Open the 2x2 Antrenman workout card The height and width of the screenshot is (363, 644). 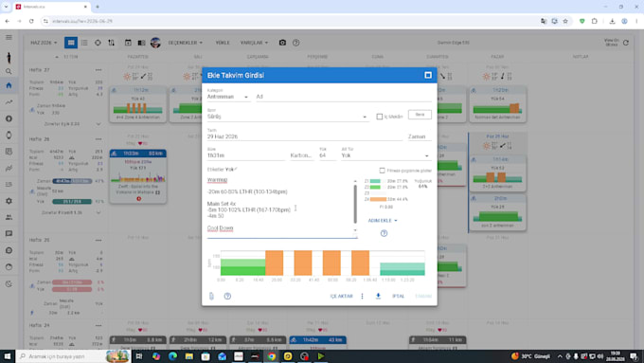(x=498, y=173)
